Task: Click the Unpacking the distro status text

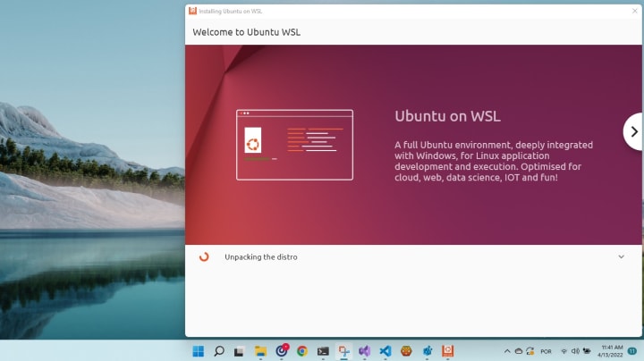Action: pyautogui.click(x=261, y=257)
